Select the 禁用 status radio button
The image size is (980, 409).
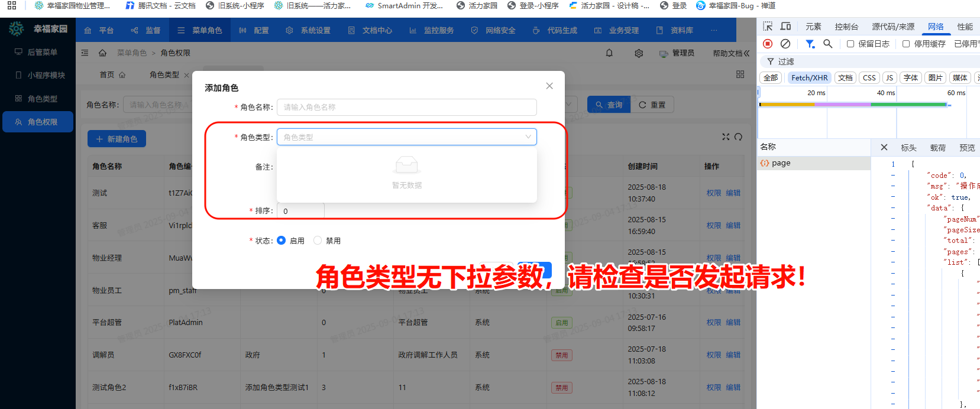(x=318, y=241)
